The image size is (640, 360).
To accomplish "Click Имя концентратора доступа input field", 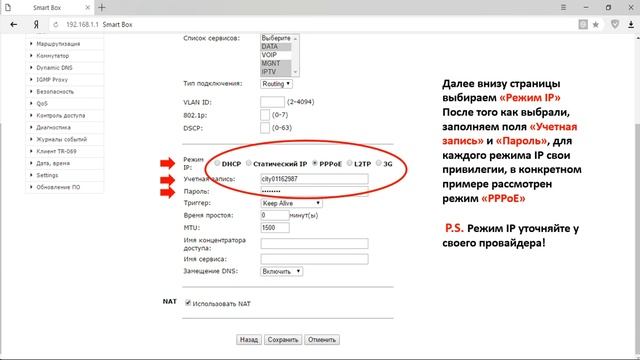I will (314, 244).
